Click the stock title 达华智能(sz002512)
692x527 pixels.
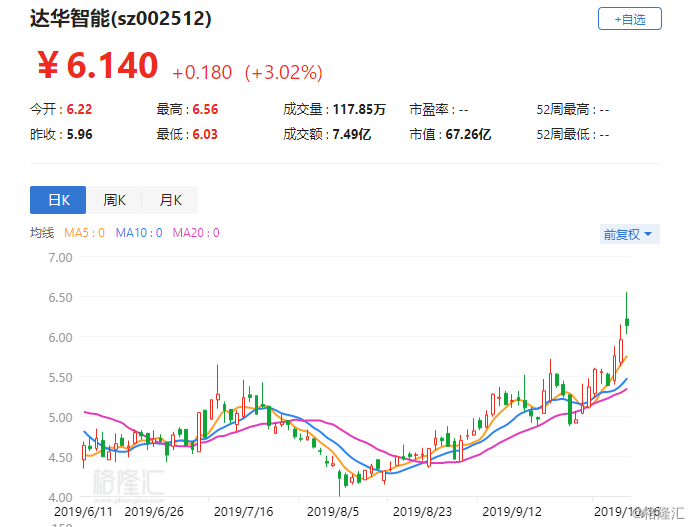click(120, 19)
